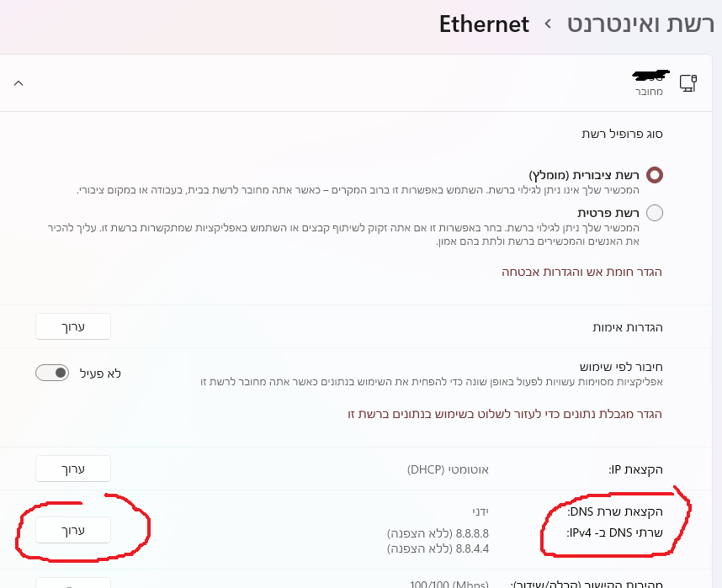The width and height of the screenshot is (722, 588).
Task: Click the אוטומטי (DHCP) IP assignment value
Action: pyautogui.click(x=448, y=469)
